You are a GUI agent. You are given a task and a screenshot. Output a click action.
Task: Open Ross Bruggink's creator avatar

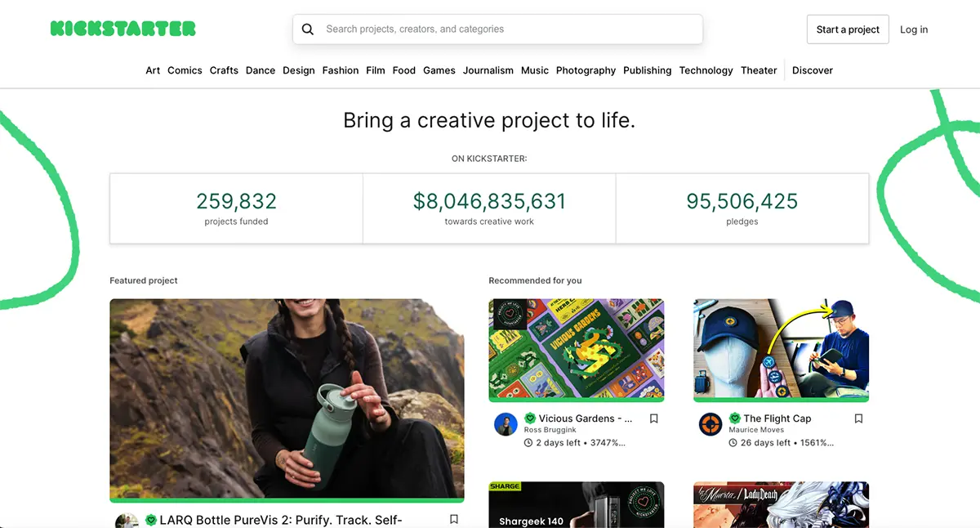506,424
